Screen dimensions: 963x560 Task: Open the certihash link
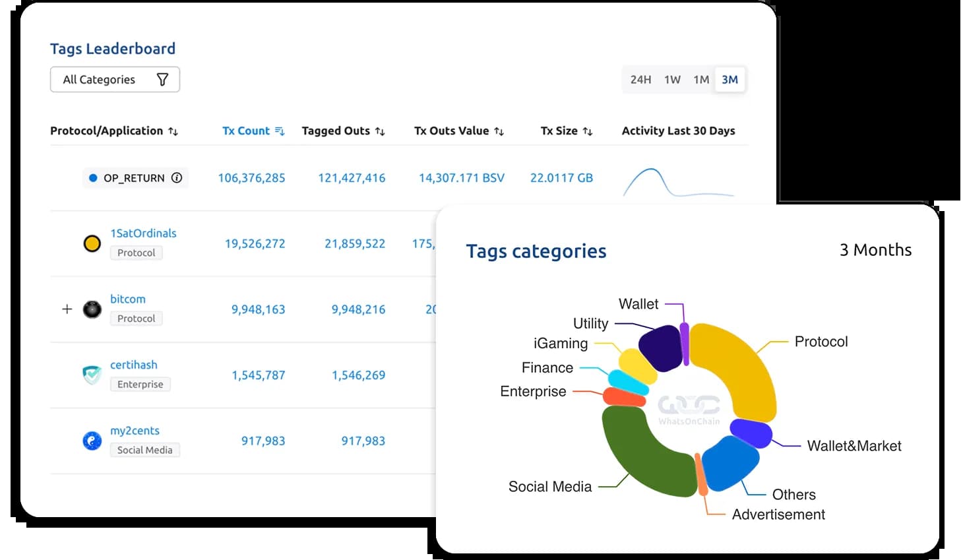[134, 365]
